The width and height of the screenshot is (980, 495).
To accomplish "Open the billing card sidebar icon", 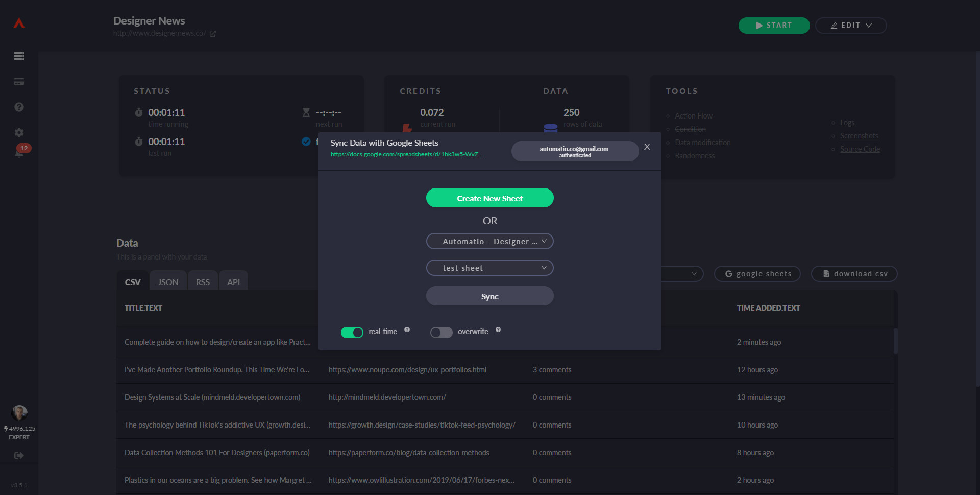I will pos(19,82).
